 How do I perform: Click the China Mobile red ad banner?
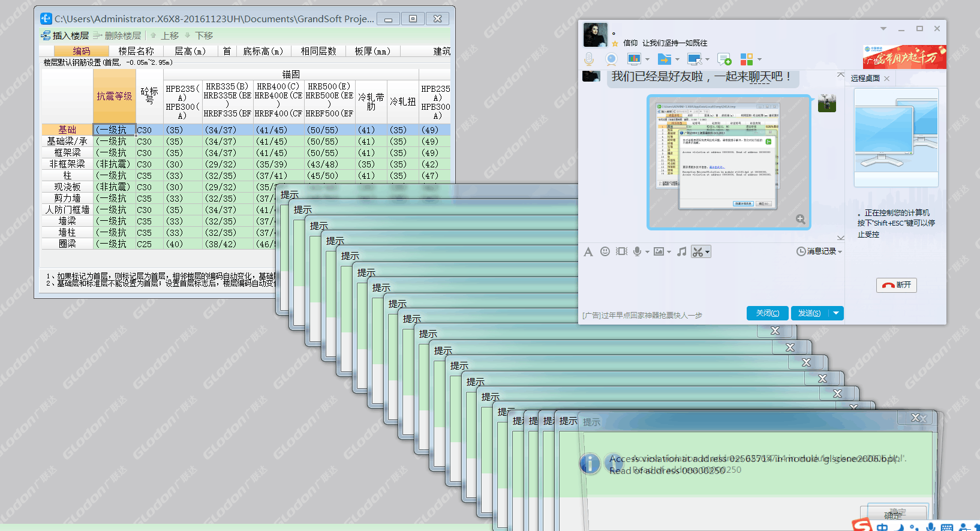[x=904, y=57]
